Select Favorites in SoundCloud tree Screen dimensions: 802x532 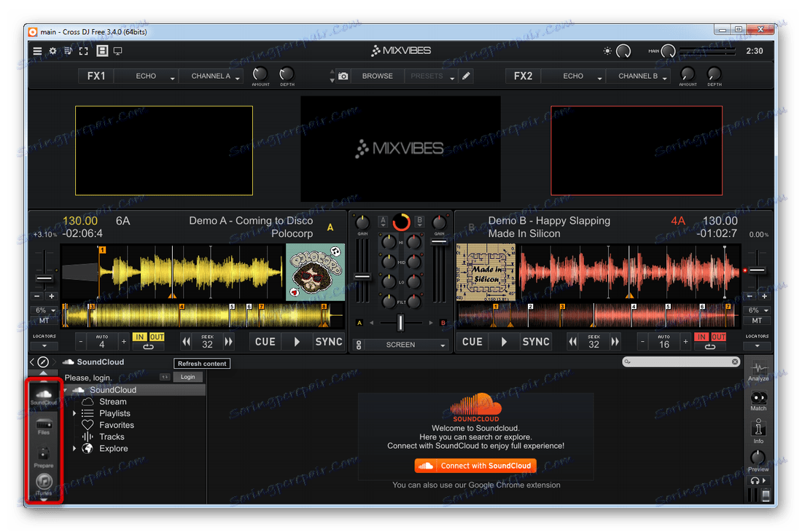pyautogui.click(x=117, y=425)
